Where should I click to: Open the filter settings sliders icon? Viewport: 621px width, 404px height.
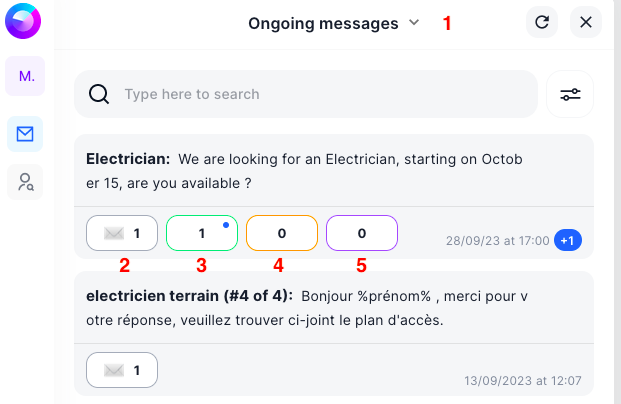[x=570, y=94]
